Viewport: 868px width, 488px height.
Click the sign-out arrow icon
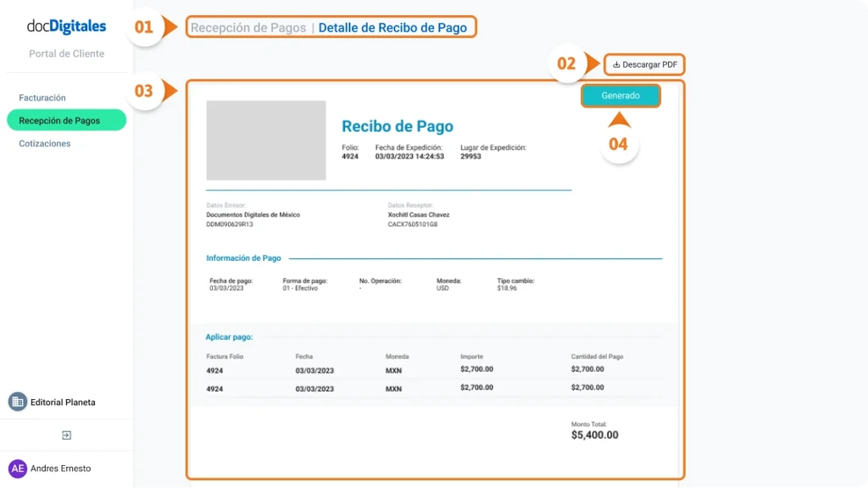[67, 435]
